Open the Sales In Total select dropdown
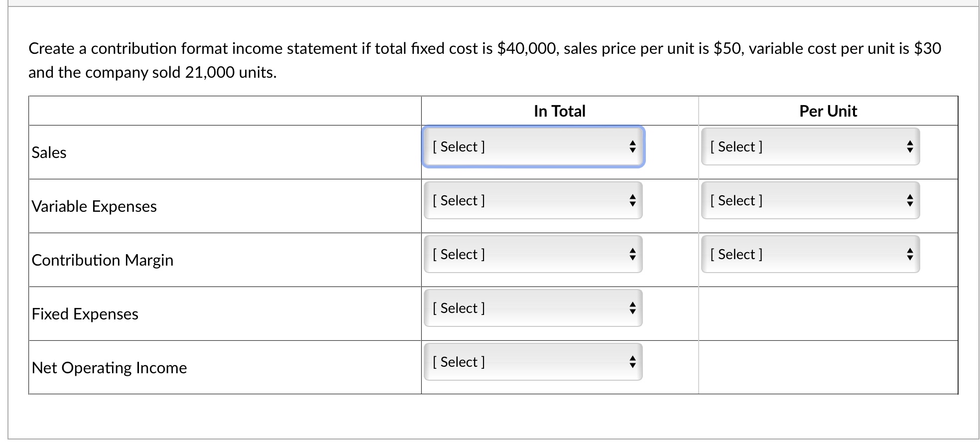The width and height of the screenshot is (980, 443). pos(533,147)
